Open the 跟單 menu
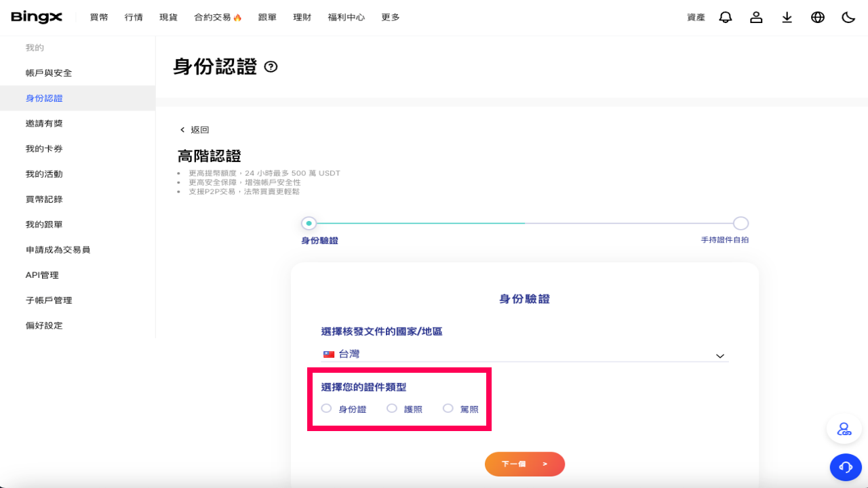Screen dimensions: 868x488 pyautogui.click(x=267, y=17)
